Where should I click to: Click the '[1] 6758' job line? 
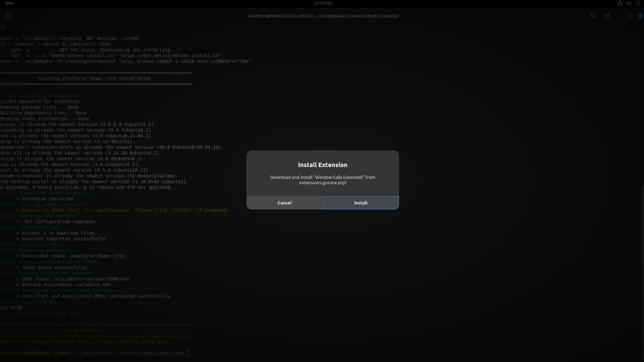click(x=11, y=307)
